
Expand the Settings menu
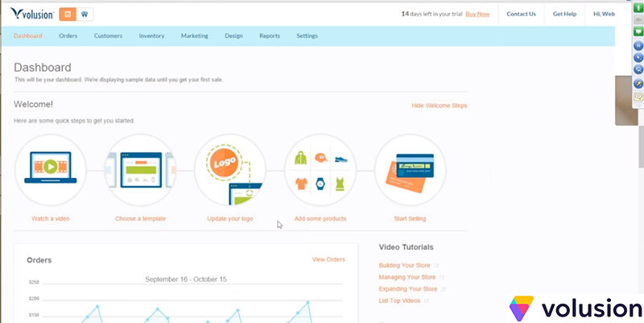click(x=307, y=36)
